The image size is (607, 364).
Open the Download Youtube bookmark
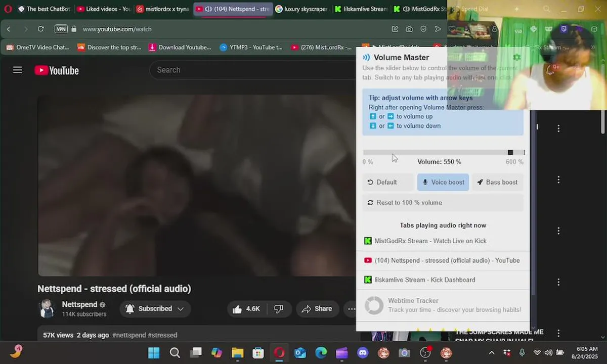click(180, 48)
